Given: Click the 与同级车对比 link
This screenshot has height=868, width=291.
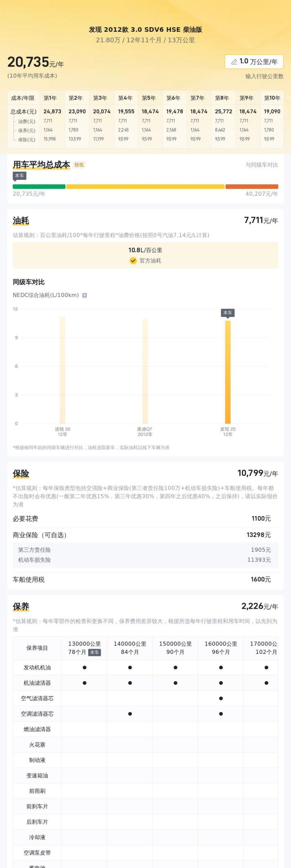Looking at the screenshot, I should click(x=262, y=165).
